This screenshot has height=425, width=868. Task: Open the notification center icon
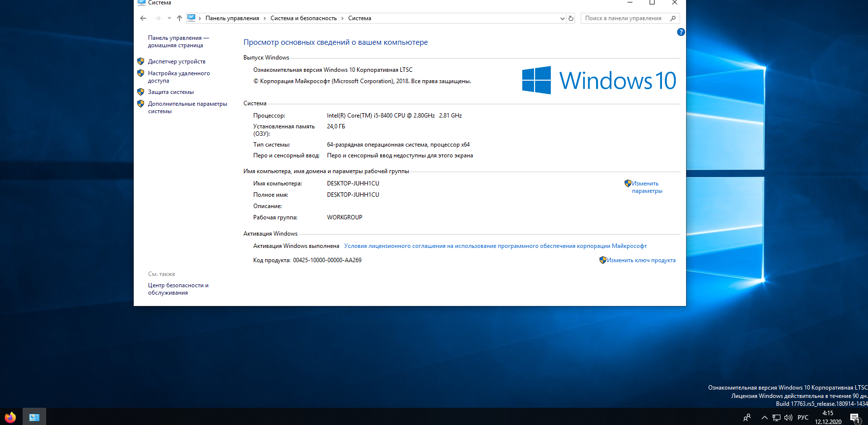(855, 418)
